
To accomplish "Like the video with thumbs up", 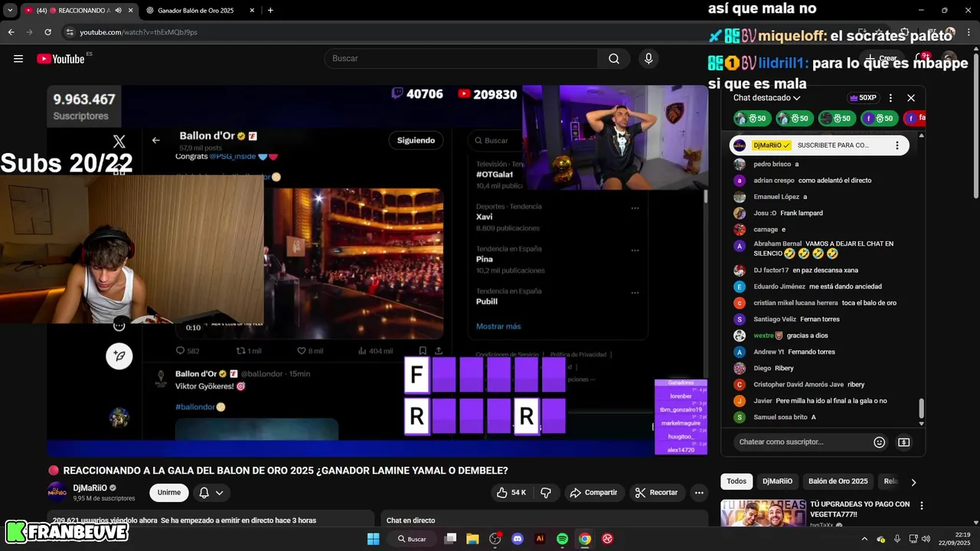I will 511,493.
